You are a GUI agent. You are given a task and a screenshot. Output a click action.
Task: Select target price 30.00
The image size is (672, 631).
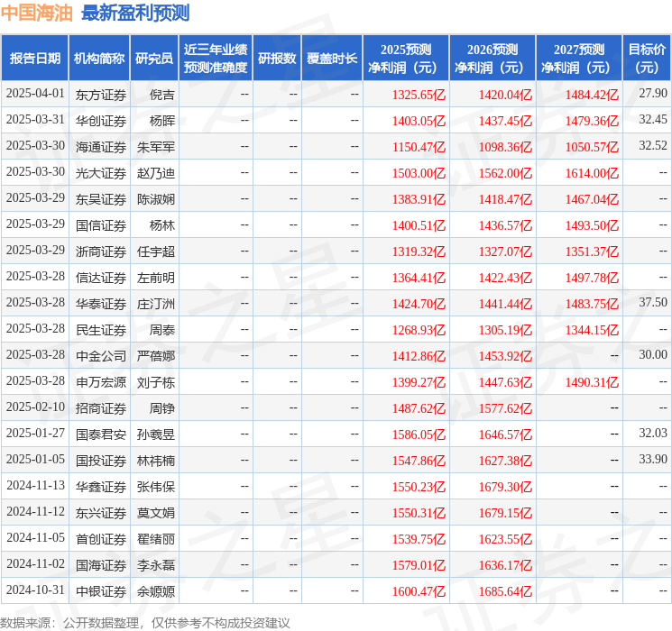pyautogui.click(x=653, y=354)
